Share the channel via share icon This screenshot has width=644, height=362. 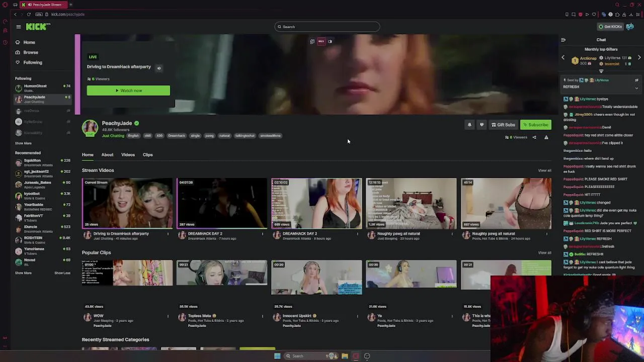tap(534, 137)
